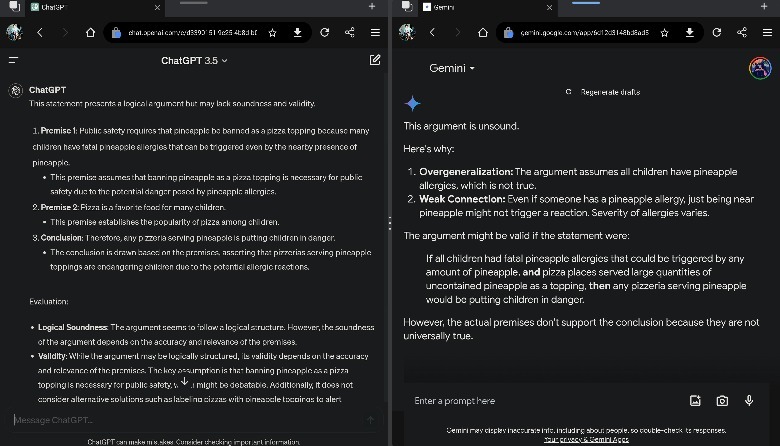Reload the Gemini page
This screenshot has width=780, height=446.
(x=716, y=32)
